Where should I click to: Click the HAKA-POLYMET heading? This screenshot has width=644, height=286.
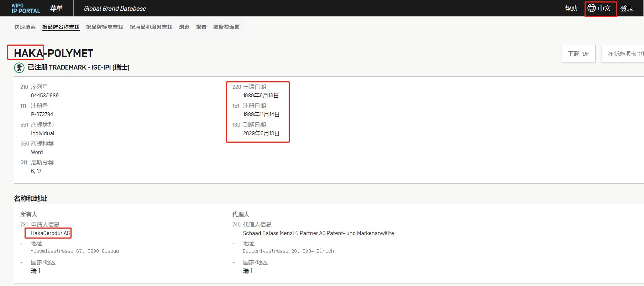[53, 53]
